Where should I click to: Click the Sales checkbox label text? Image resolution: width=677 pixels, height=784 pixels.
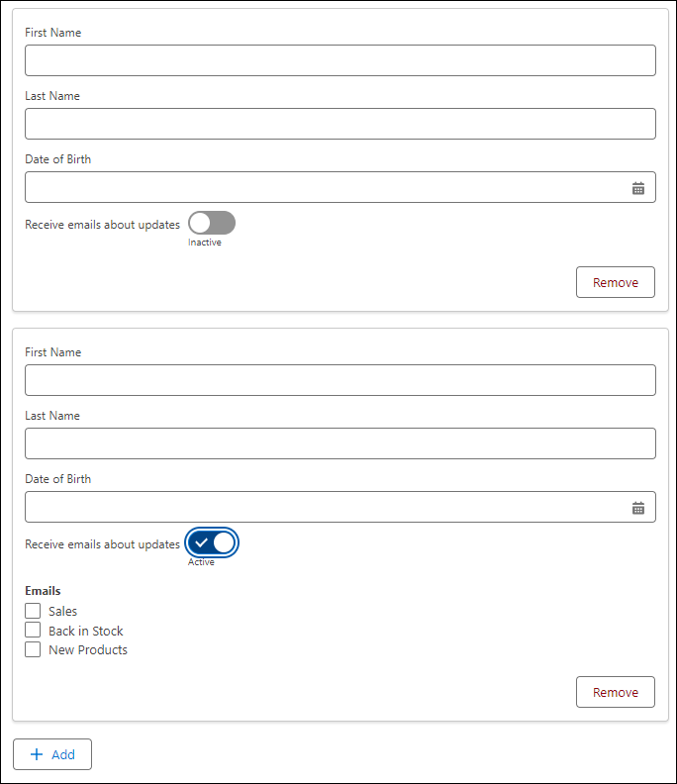pos(62,612)
